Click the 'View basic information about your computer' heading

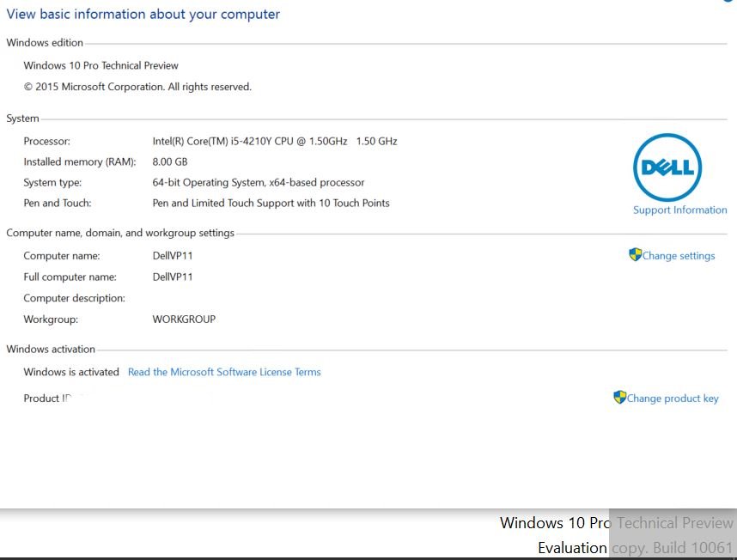(143, 15)
